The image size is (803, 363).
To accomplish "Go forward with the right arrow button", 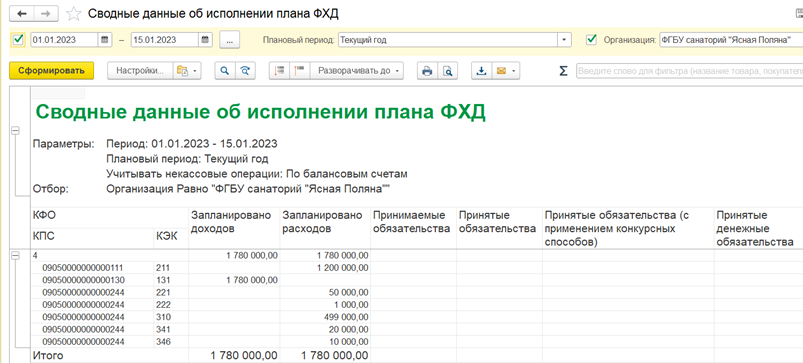I will (45, 14).
